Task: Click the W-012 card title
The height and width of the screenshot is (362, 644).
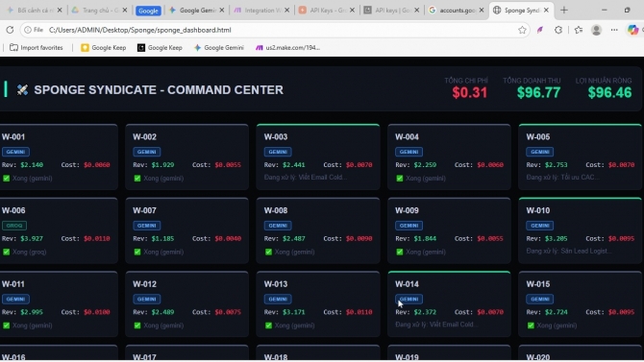Action: (144, 284)
